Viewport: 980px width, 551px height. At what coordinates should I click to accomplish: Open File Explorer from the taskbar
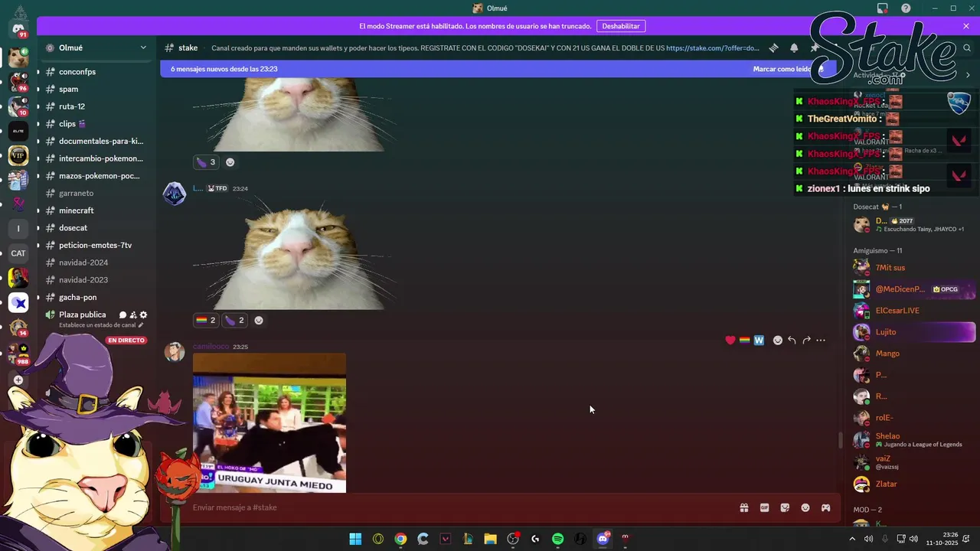pos(490,539)
